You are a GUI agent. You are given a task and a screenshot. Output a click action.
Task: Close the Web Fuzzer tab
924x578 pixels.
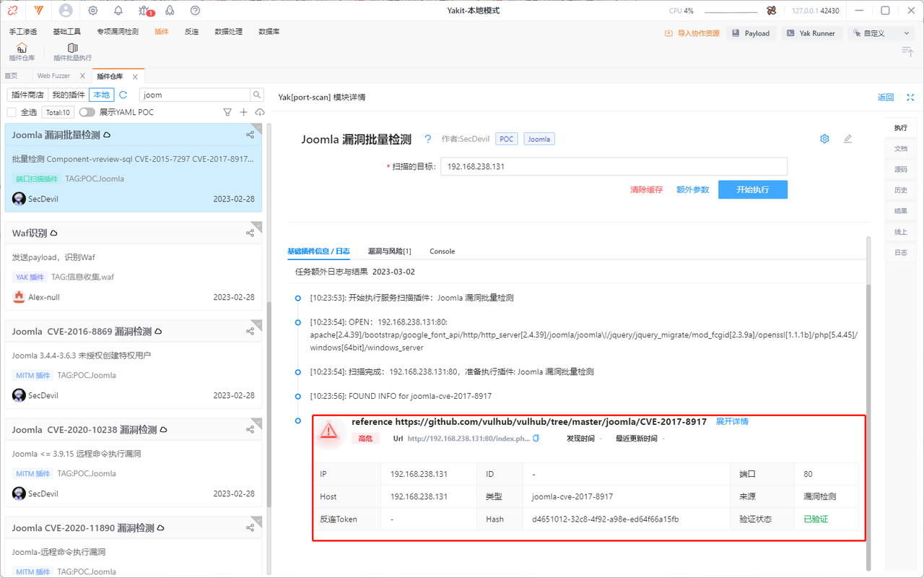(82, 76)
